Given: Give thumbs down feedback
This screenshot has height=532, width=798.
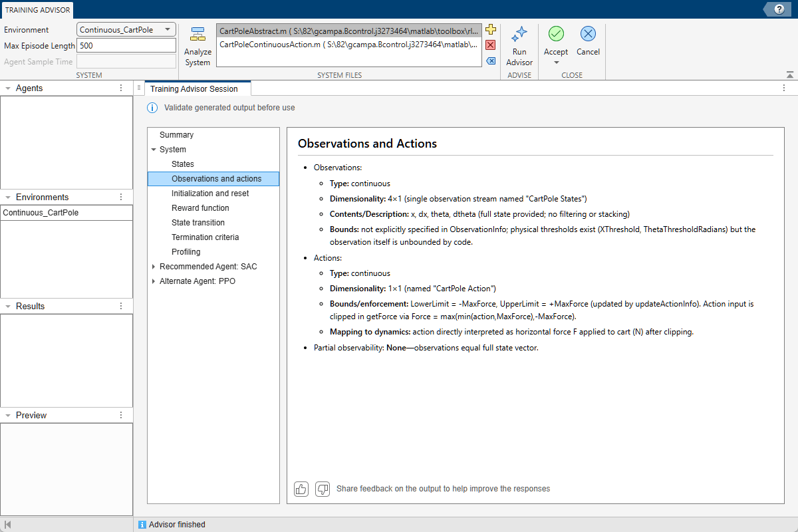Looking at the screenshot, I should [323, 489].
